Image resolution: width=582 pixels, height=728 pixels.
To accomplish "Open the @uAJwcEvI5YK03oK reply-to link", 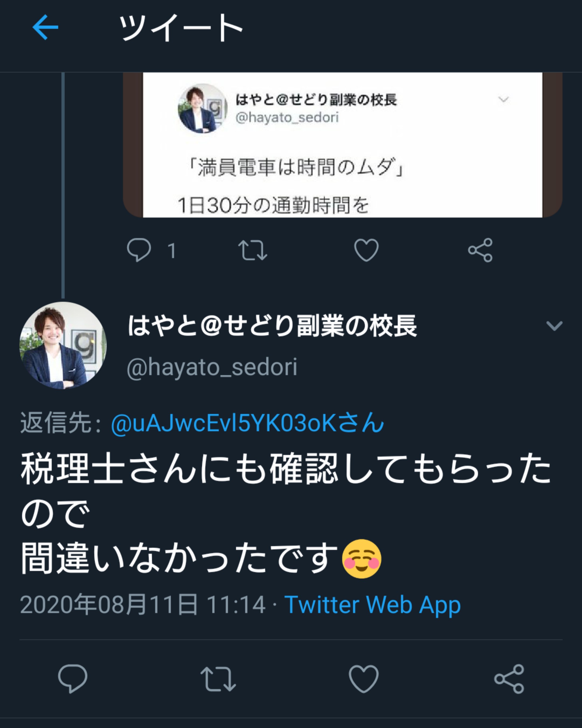I will coord(247,423).
